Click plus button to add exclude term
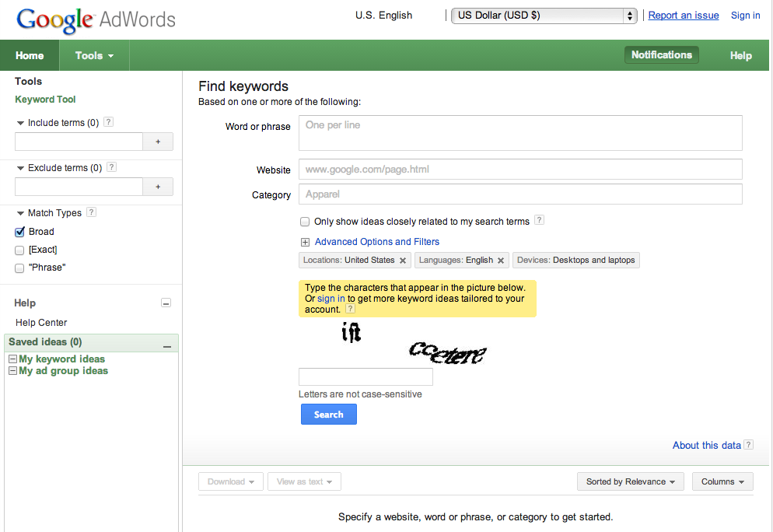773x532 pixels. 158,187
